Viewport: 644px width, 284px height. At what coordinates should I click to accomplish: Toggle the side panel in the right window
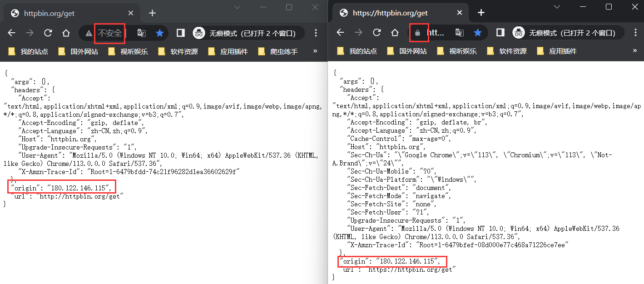tap(500, 33)
